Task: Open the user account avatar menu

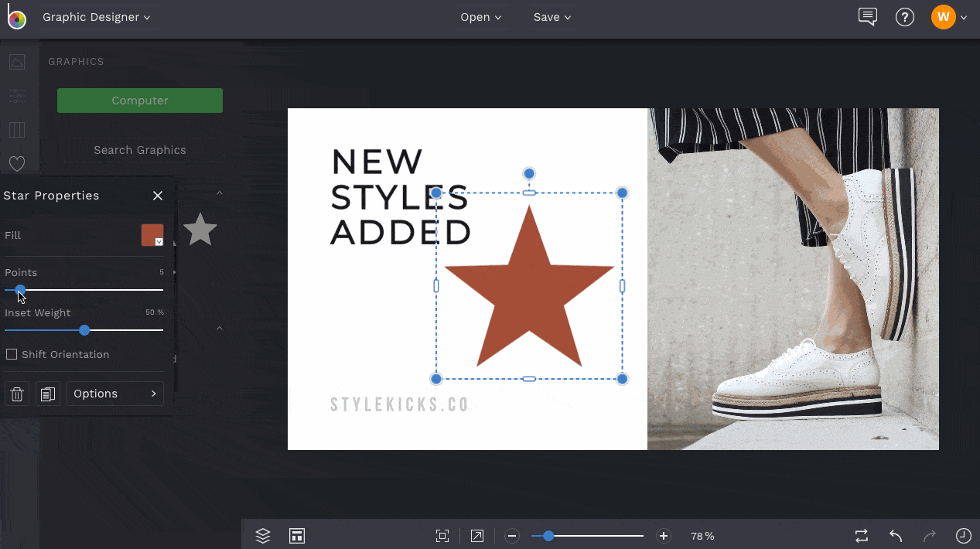Action: point(944,17)
